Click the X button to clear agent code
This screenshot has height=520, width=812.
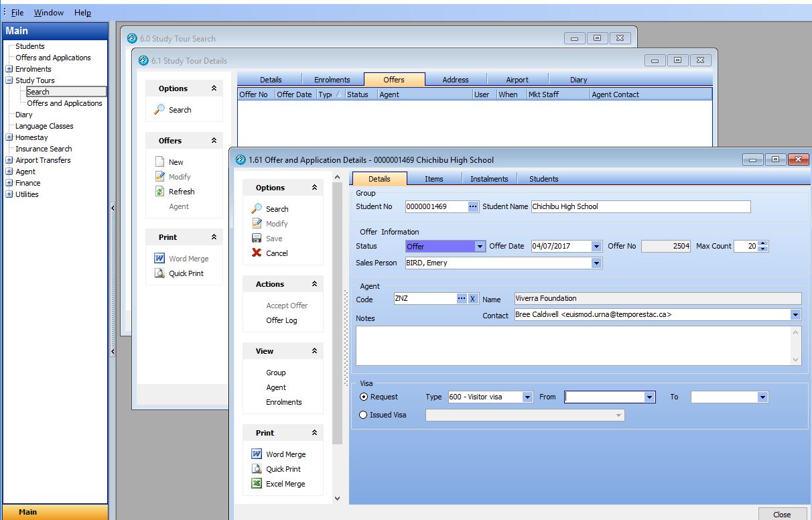pos(473,299)
